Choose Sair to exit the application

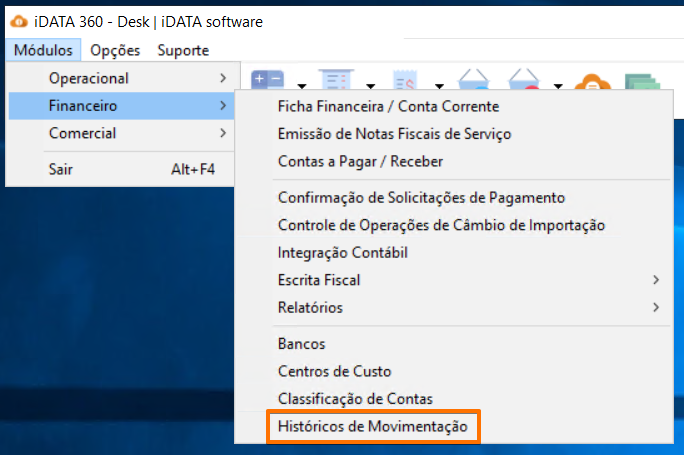coord(121,169)
